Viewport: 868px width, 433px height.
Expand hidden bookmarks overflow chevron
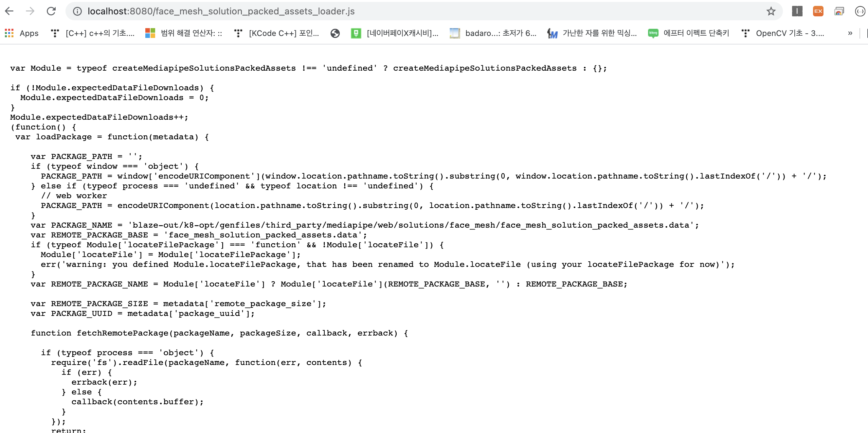tap(850, 33)
